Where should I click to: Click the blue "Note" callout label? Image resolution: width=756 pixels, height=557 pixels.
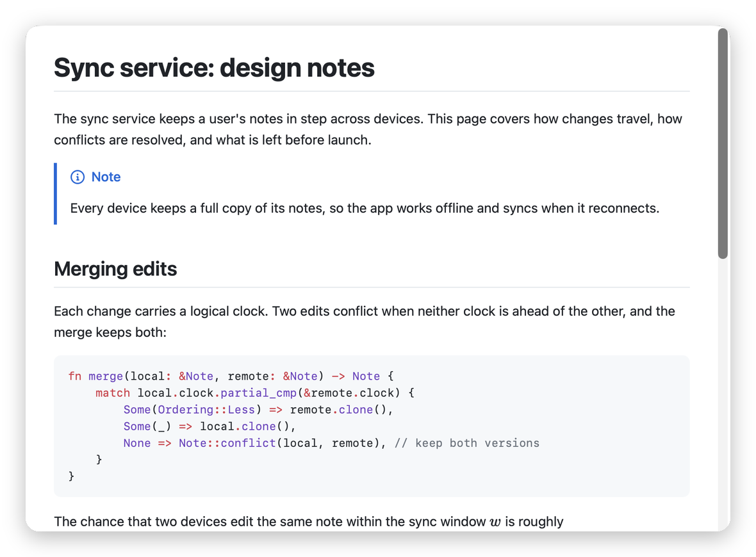tap(106, 177)
